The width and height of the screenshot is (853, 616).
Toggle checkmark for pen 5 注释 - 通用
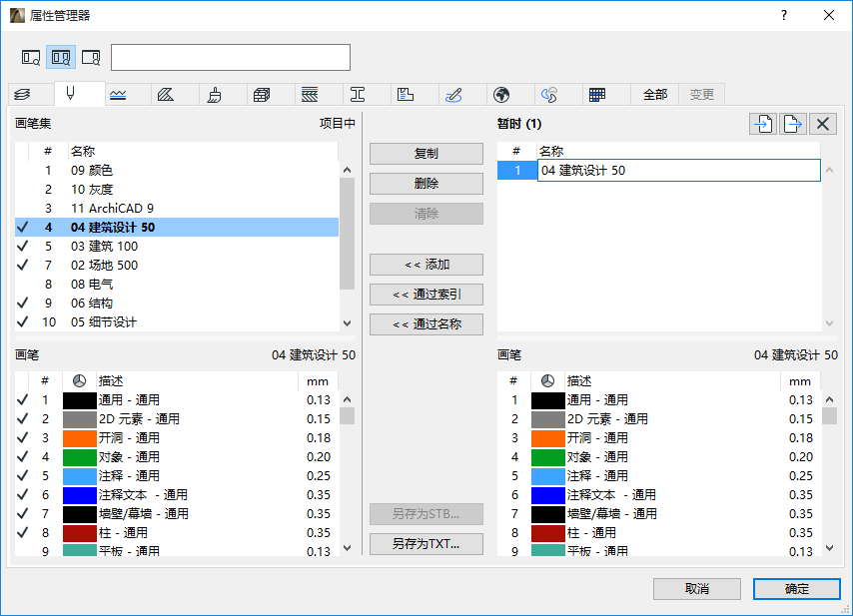22,476
